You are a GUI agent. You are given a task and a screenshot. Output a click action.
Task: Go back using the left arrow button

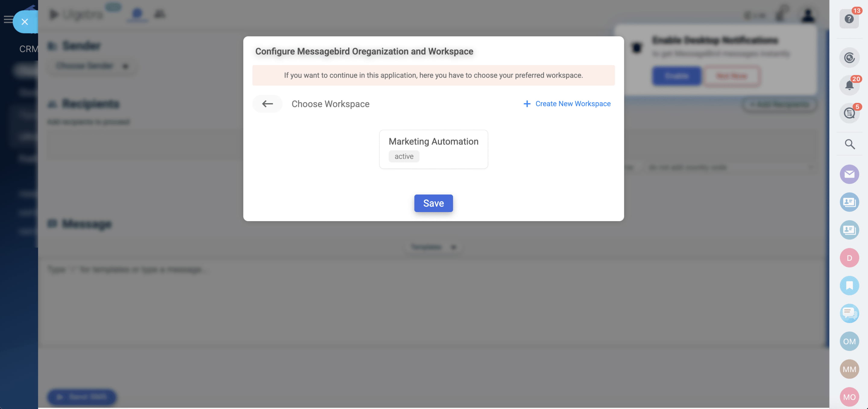267,103
